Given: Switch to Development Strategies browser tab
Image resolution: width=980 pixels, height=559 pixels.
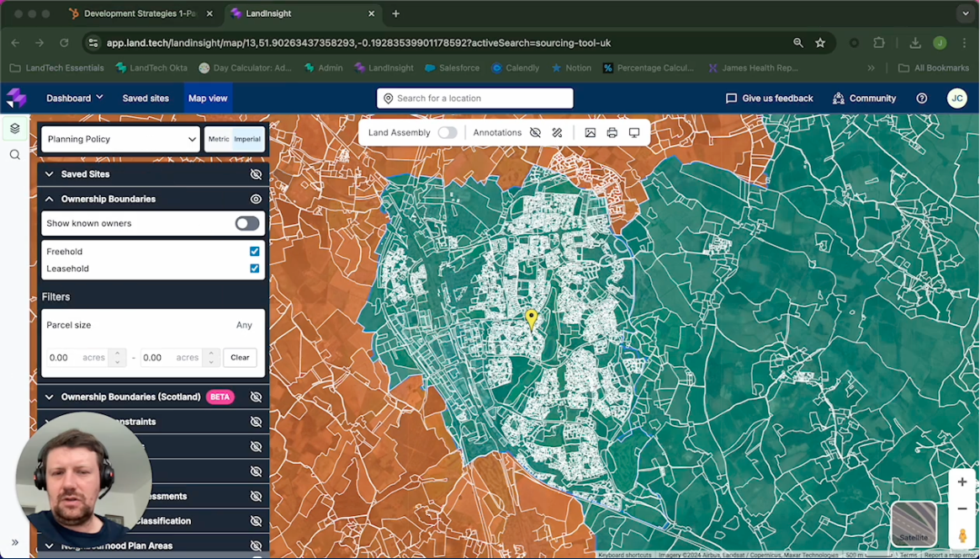Looking at the screenshot, I should pos(141,13).
